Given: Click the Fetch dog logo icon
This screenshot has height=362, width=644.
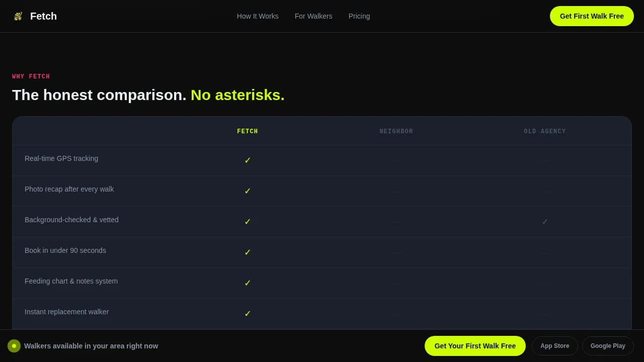Looking at the screenshot, I should click(x=18, y=16).
